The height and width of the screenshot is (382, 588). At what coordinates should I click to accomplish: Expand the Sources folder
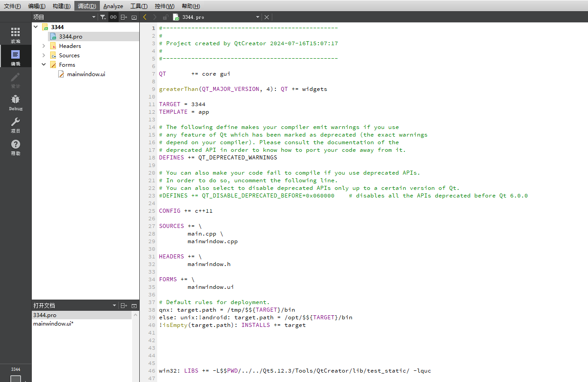(43, 56)
